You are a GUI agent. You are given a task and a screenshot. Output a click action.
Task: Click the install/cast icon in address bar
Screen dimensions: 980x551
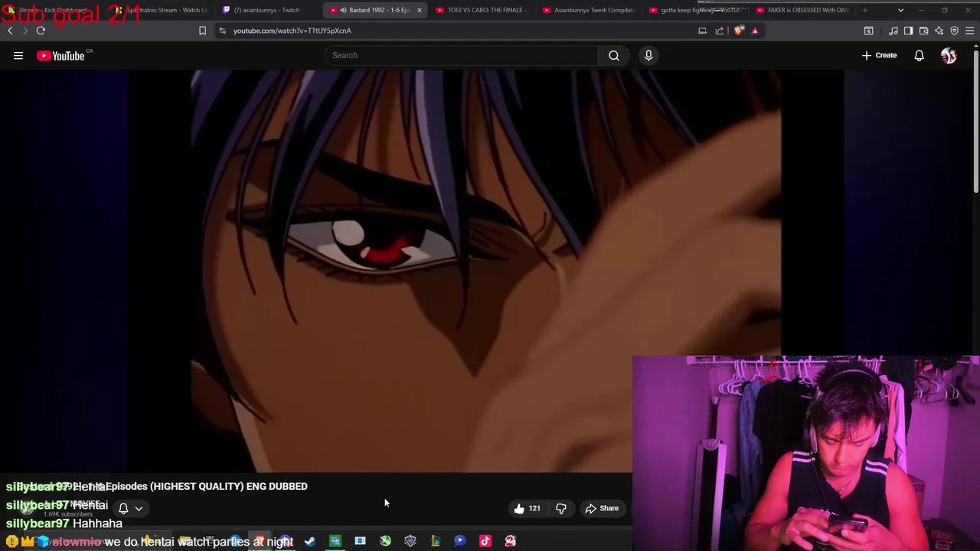(x=702, y=31)
